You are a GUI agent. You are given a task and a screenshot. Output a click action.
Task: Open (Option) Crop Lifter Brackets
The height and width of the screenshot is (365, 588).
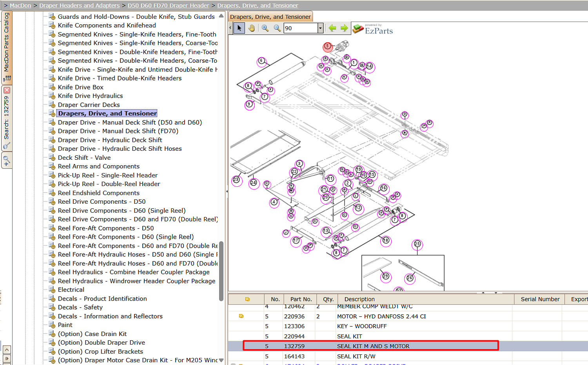100,352
